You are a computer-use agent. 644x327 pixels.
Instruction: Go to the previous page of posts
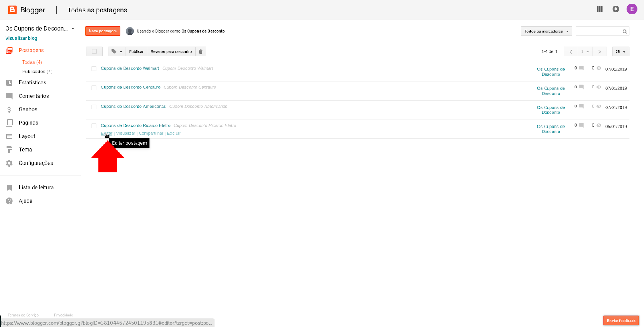(x=570, y=51)
